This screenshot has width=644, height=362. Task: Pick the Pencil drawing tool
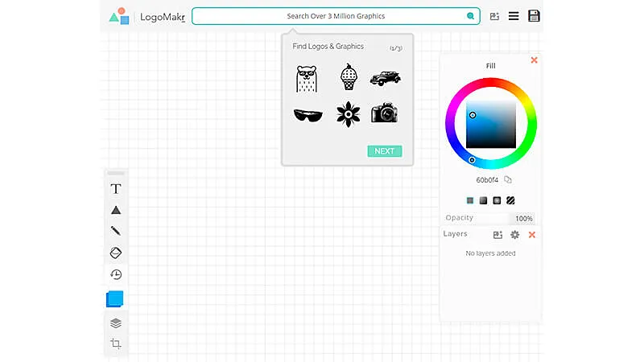point(116,231)
